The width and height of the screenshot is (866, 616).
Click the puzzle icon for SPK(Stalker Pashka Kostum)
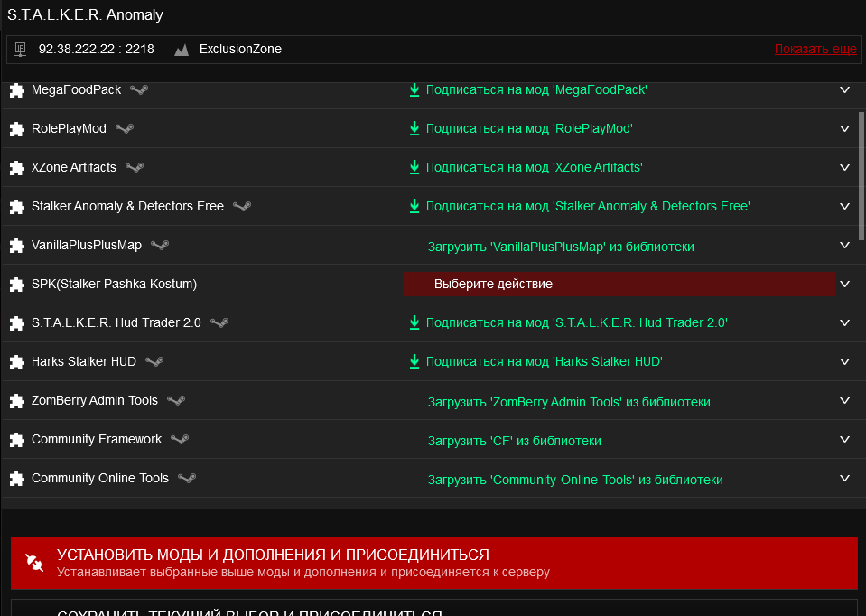(17, 284)
